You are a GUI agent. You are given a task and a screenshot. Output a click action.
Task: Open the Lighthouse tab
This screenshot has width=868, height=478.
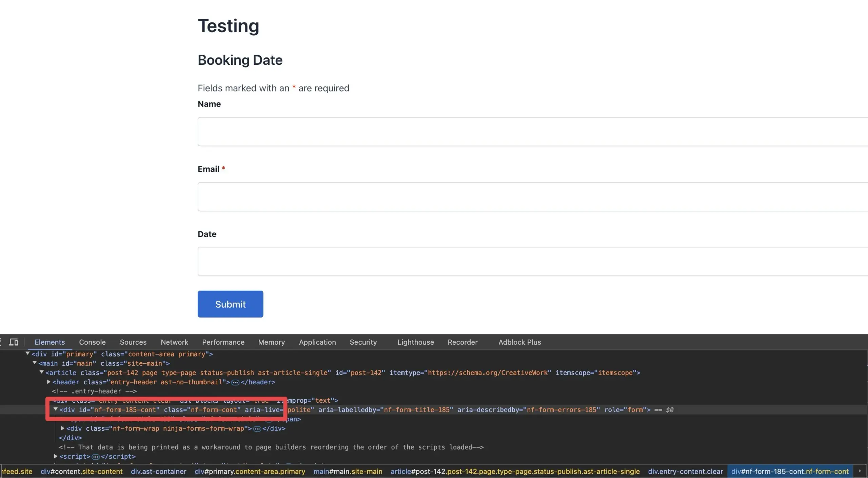416,342
